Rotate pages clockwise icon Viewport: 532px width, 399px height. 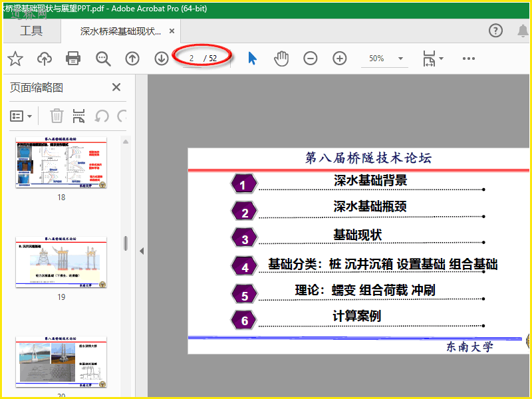pos(122,116)
